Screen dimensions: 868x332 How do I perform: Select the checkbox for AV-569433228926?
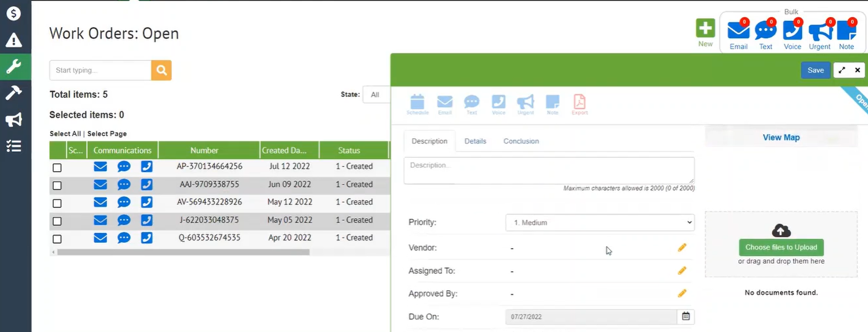coord(57,203)
